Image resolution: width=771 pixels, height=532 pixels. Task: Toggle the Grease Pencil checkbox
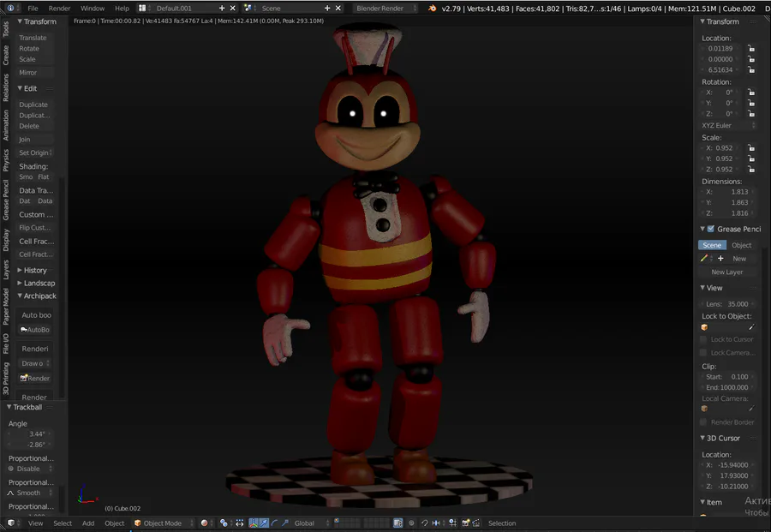710,229
